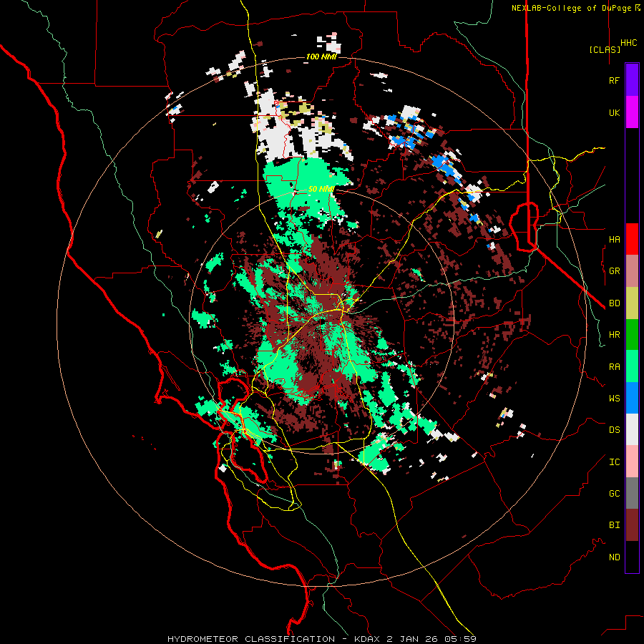
Task: Click the 50 NMI range ring label
Action: (321, 190)
